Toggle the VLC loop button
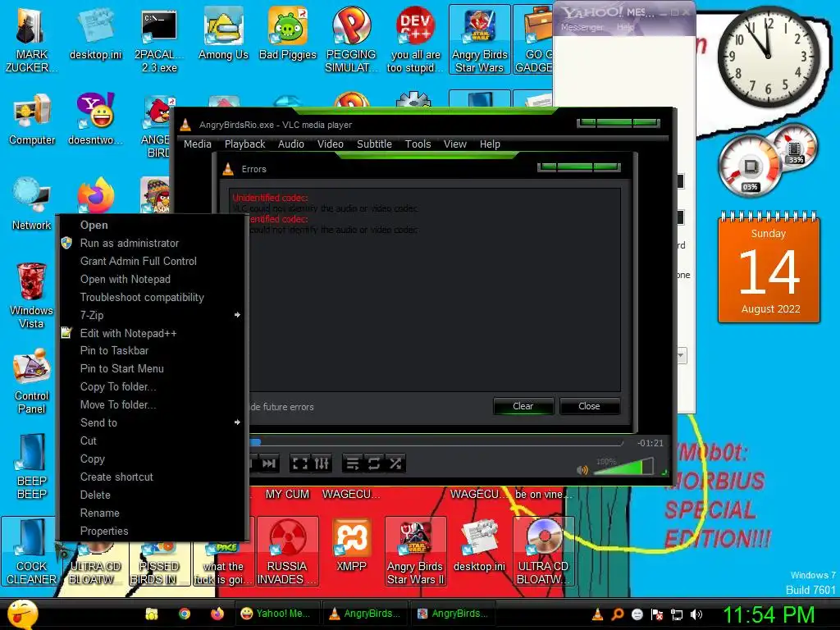The width and height of the screenshot is (840, 630). tap(374, 463)
